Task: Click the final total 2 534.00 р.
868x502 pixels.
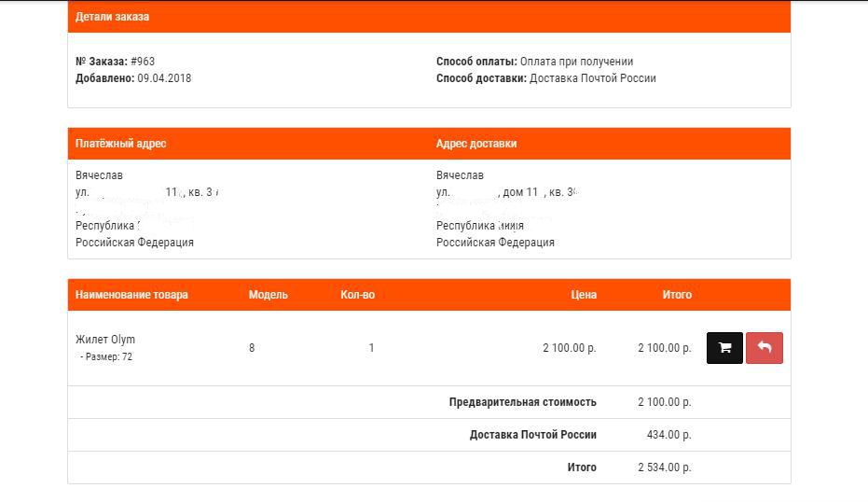Action: pos(664,467)
